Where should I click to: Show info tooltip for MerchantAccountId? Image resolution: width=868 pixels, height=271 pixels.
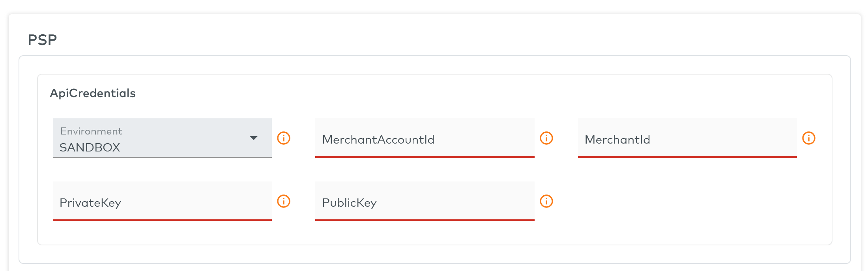pos(546,138)
